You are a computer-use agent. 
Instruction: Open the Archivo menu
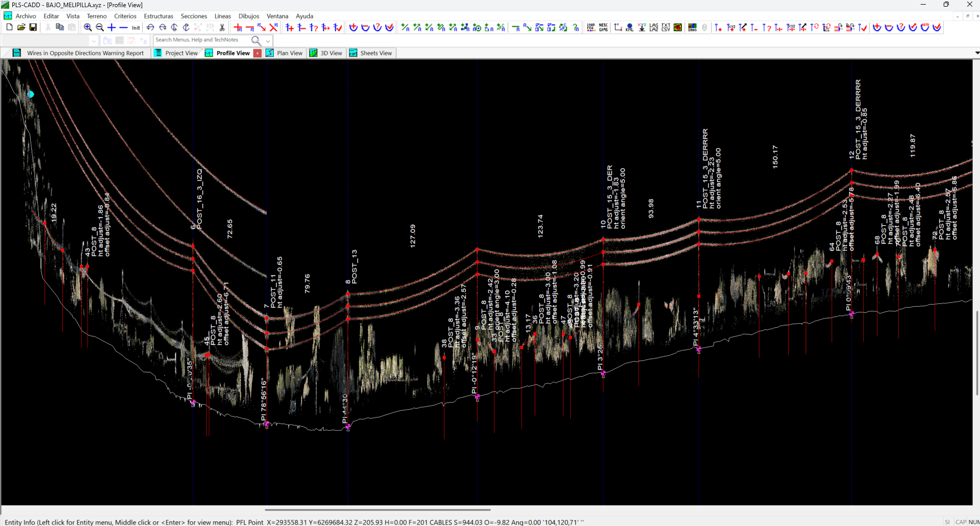click(26, 16)
